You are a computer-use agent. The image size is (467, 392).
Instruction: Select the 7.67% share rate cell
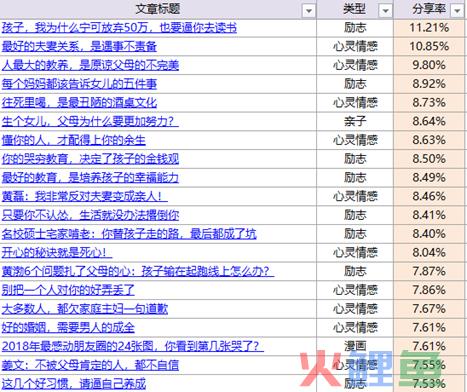(429, 309)
